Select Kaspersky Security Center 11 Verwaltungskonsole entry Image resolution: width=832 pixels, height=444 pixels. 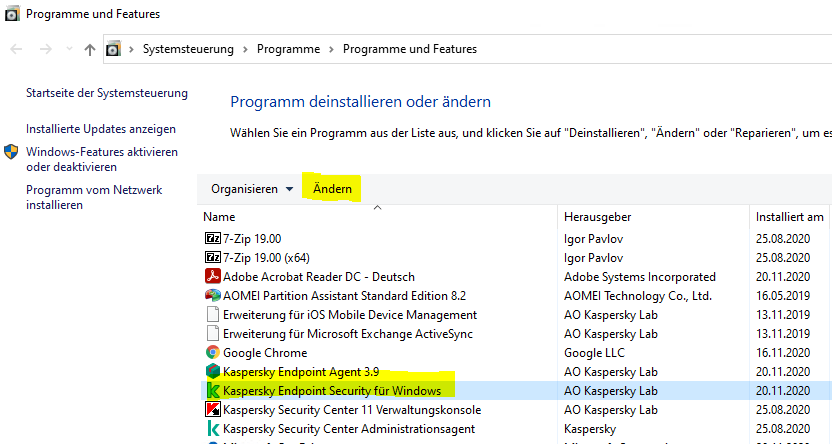click(x=352, y=410)
